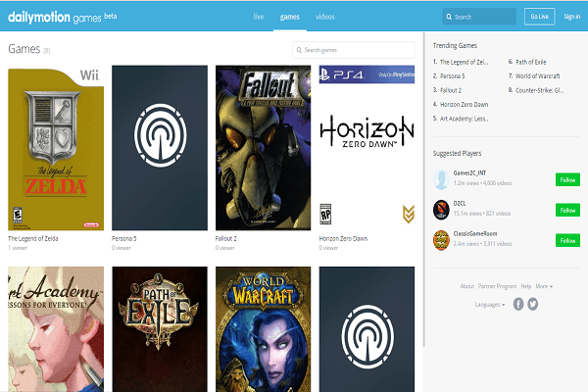Switch to the games tab
The width and height of the screenshot is (588, 392).
289,17
